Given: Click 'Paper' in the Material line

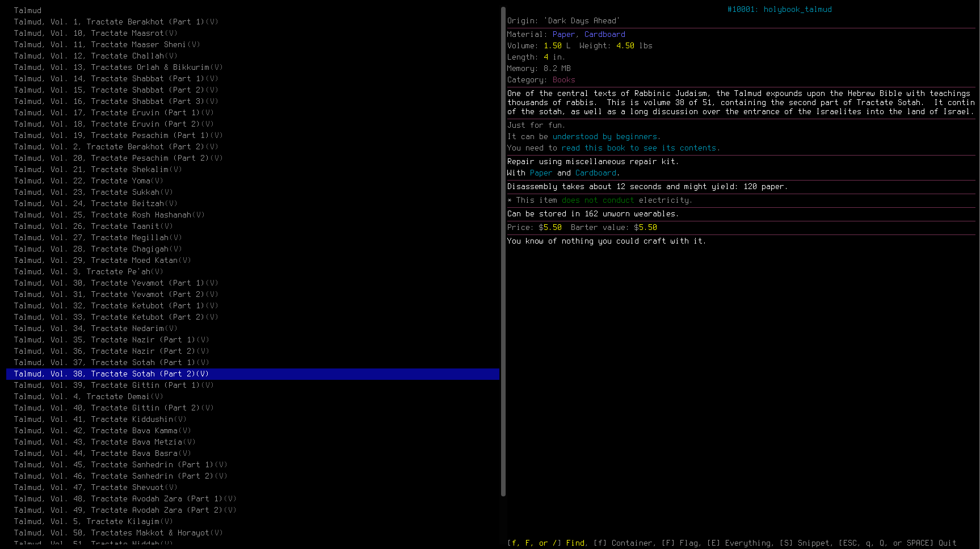Looking at the screenshot, I should (x=563, y=34).
